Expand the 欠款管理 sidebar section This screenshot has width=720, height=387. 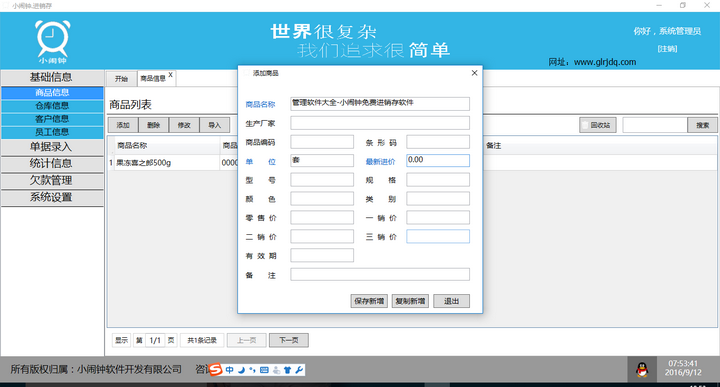tap(52, 180)
